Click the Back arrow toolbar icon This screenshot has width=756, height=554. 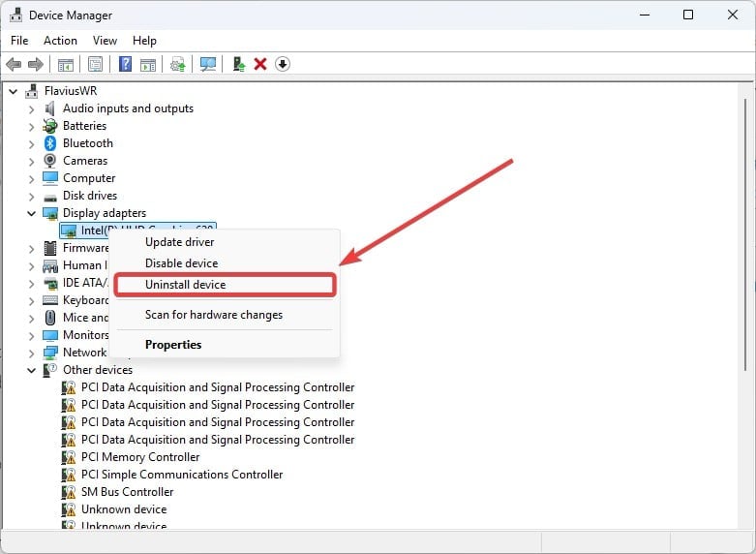(x=14, y=64)
